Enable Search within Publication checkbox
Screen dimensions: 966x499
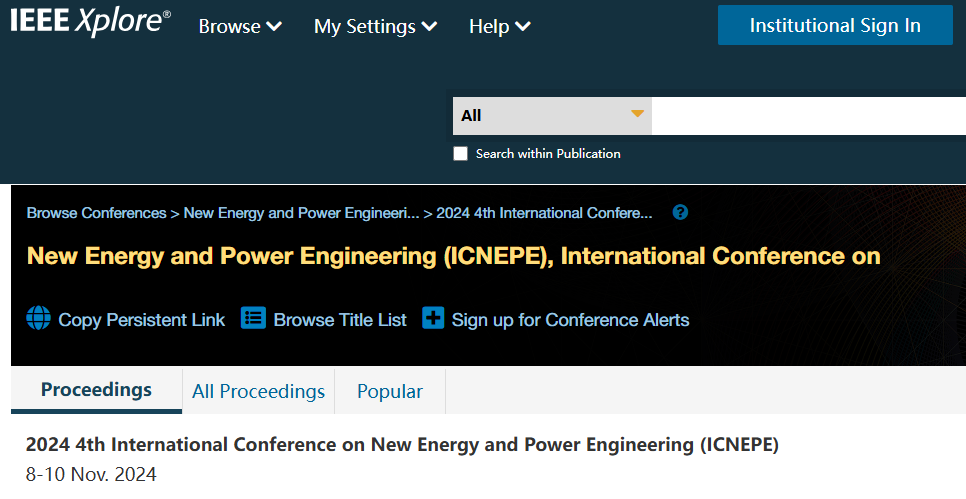460,154
